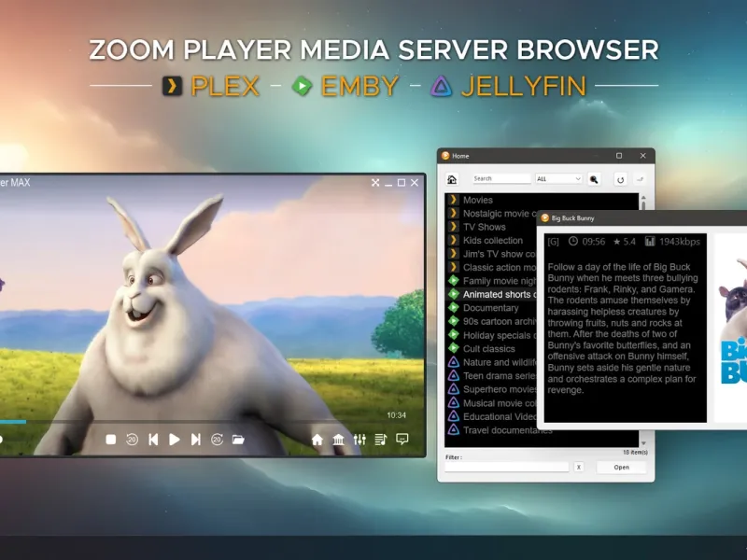Run search with the magnifier icon
Viewport: 747px width, 560px height.
594,179
